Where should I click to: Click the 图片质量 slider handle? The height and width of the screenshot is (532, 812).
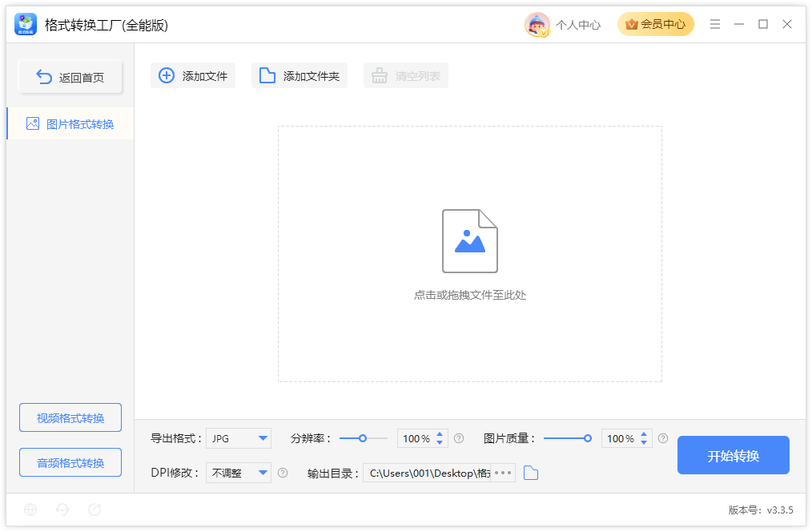click(x=588, y=438)
